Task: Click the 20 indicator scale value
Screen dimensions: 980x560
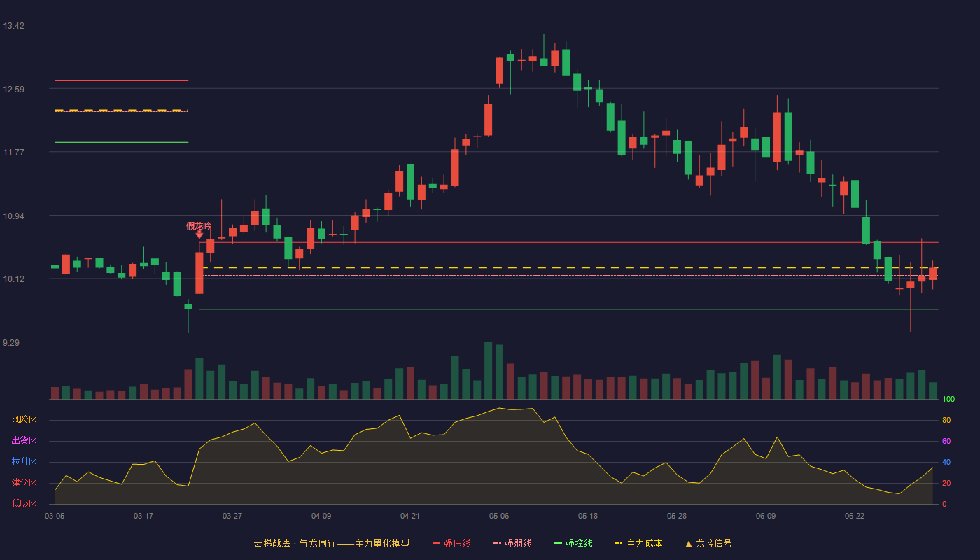Action: (946, 484)
